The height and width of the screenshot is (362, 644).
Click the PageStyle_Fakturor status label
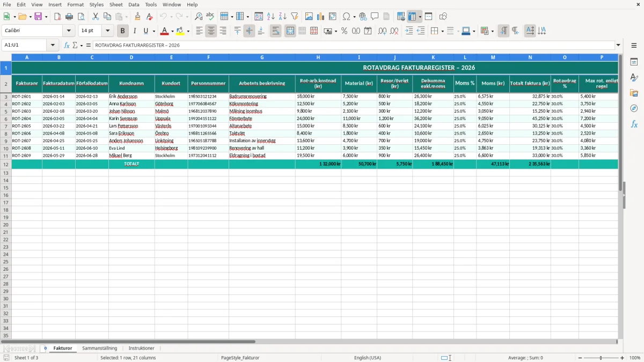pos(240,358)
